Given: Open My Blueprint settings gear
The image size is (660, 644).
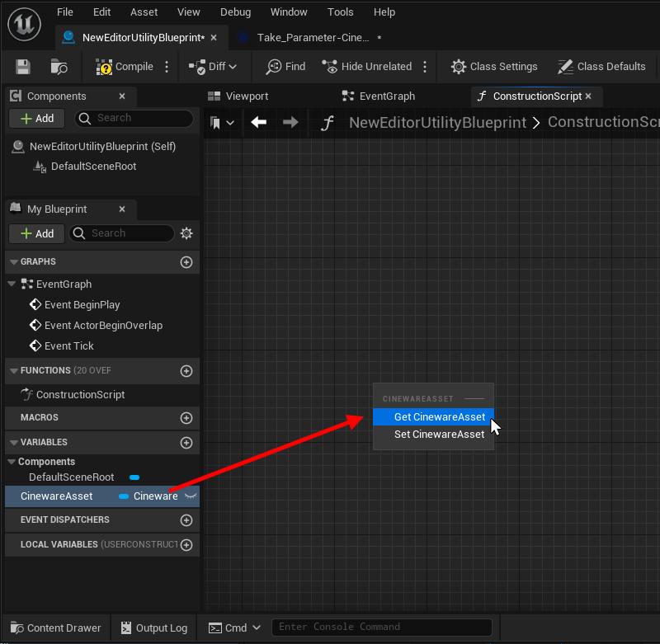Looking at the screenshot, I should (186, 233).
